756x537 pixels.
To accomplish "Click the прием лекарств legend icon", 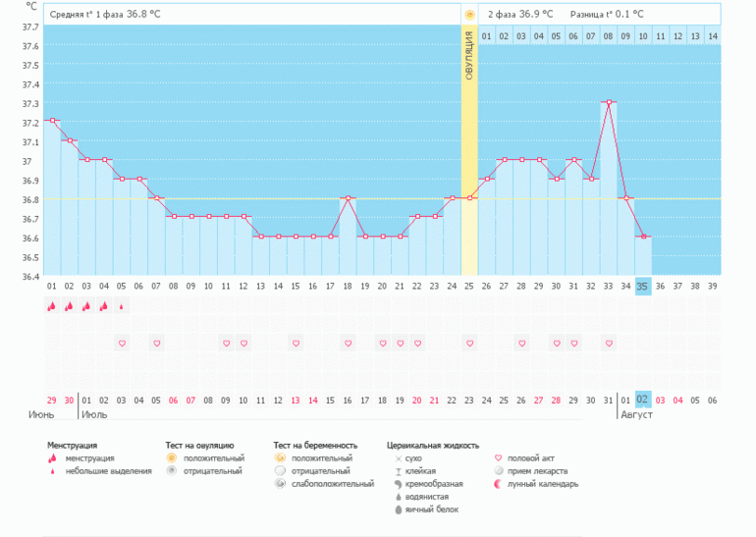I will (498, 471).
